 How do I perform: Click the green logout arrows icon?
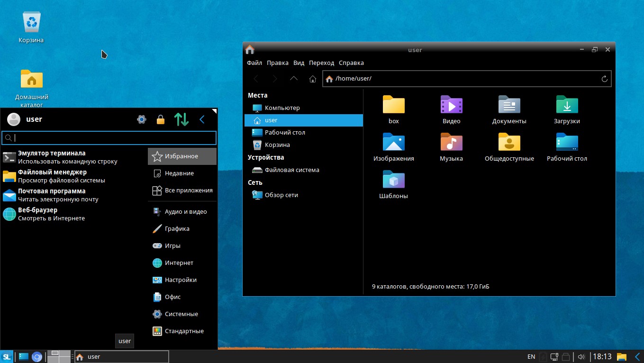point(181,119)
